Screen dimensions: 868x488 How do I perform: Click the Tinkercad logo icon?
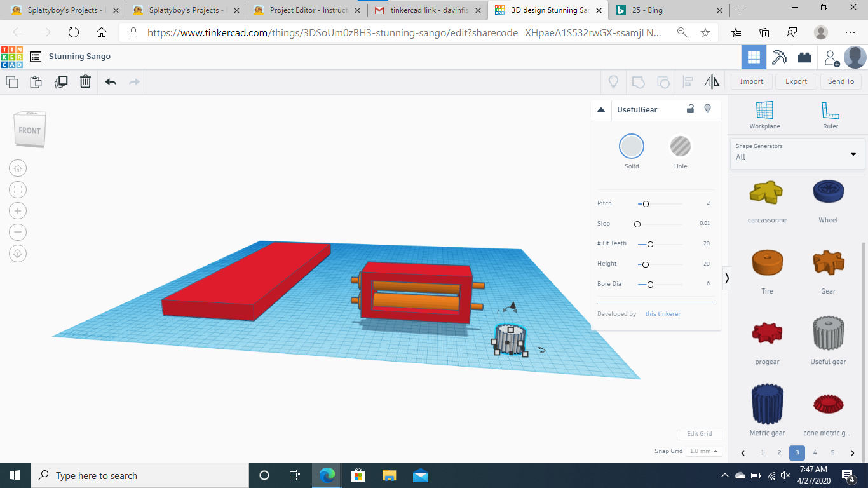pos(11,57)
